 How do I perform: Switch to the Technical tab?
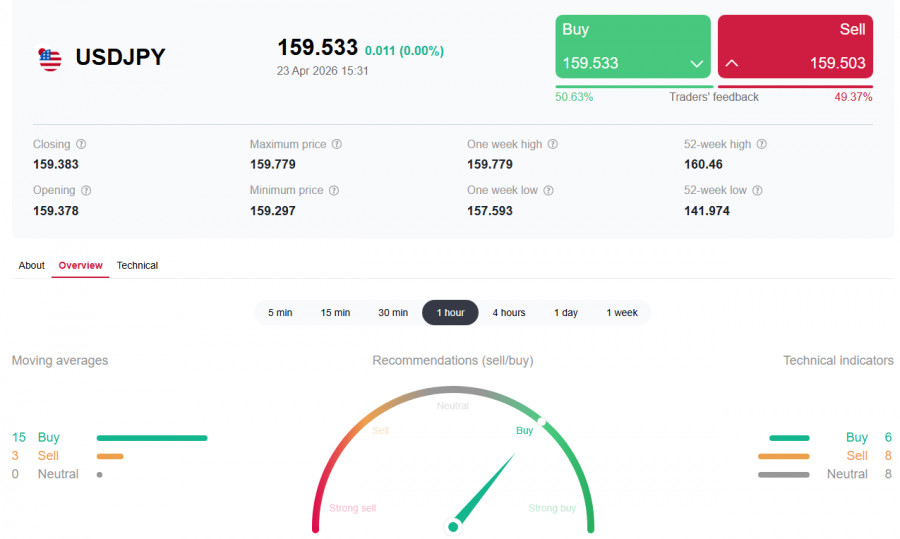137,265
